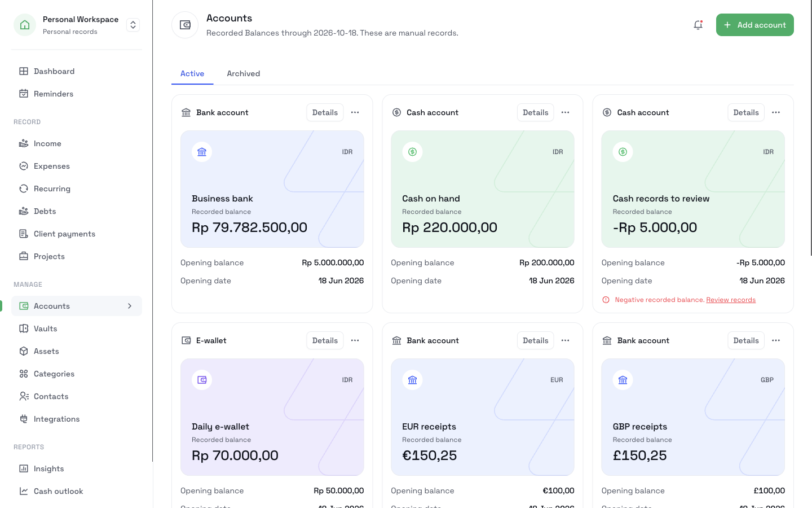The height and width of the screenshot is (508, 812).
Task: Click the Business bank card preview
Action: tap(272, 189)
